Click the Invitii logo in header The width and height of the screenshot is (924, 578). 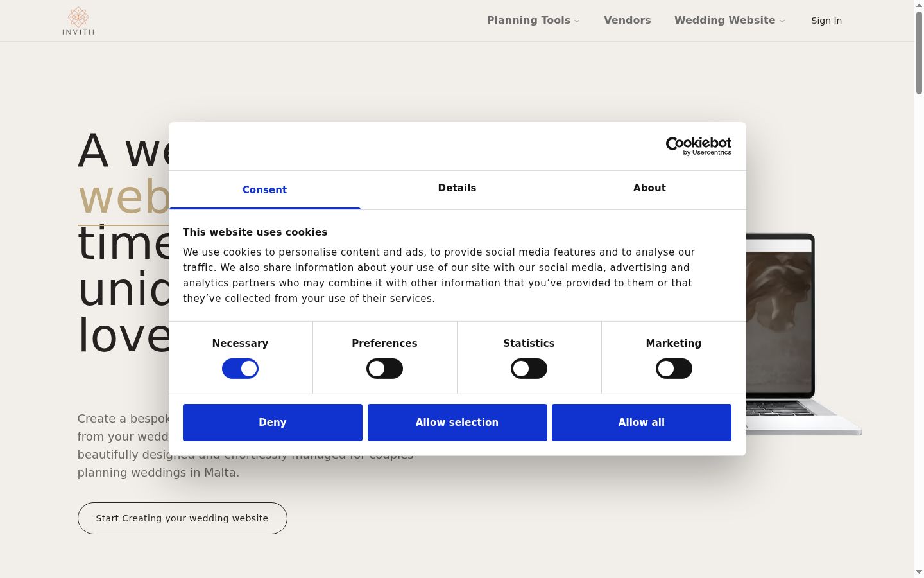point(78,21)
